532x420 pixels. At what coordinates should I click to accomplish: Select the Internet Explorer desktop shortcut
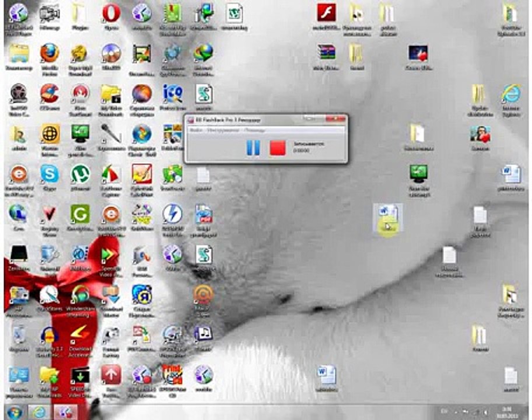[511, 93]
